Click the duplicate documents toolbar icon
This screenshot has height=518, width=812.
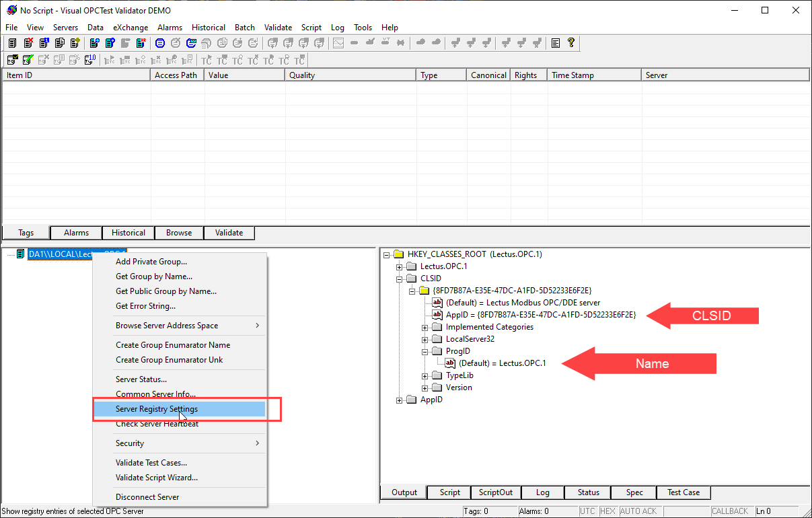click(x=59, y=43)
